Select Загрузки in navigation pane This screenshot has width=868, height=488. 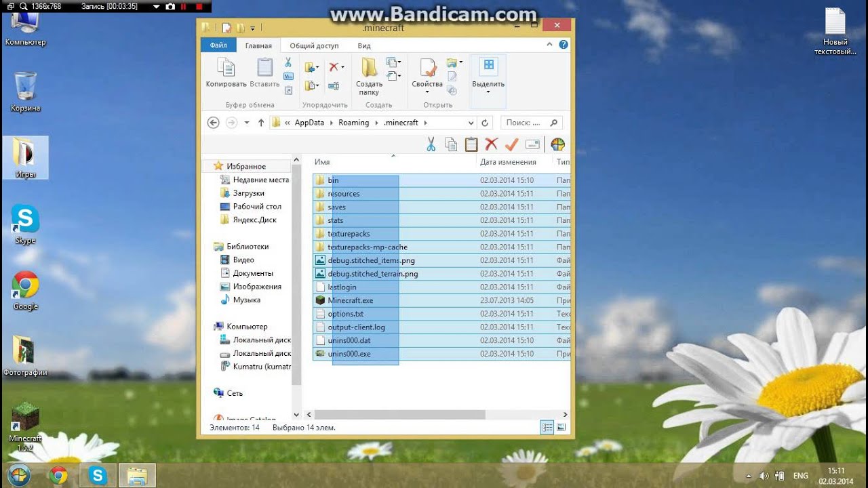pos(248,193)
